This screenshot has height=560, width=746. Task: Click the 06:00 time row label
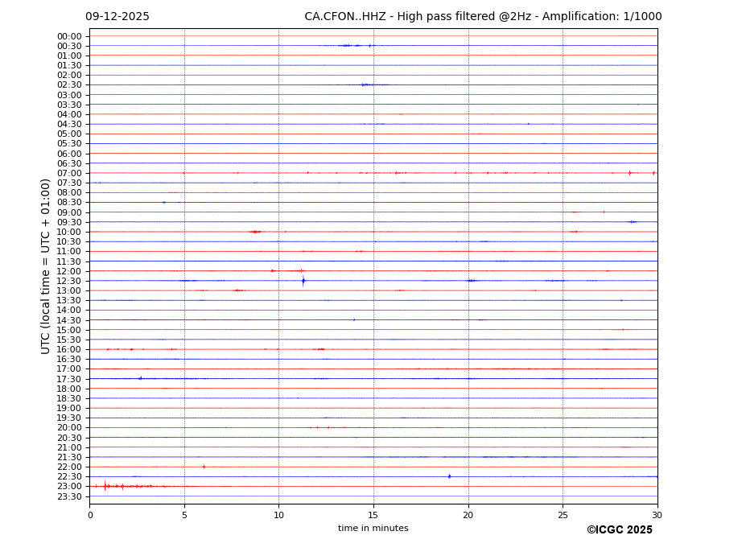69,154
